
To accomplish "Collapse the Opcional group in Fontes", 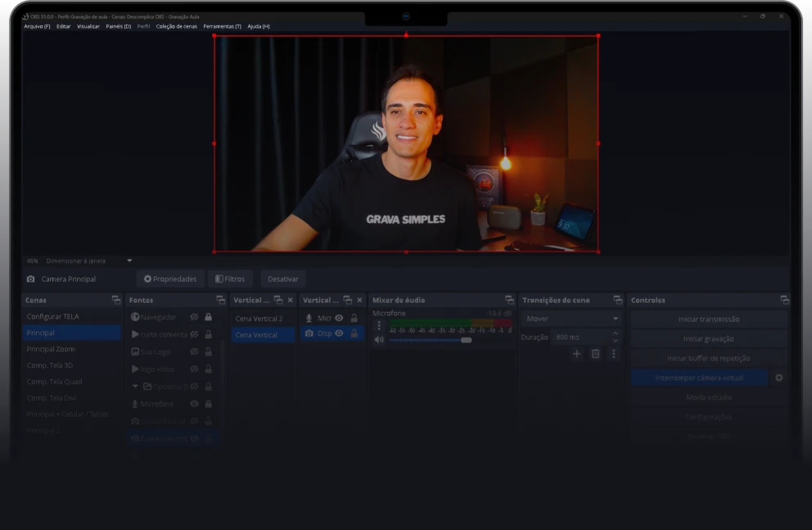I will pyautogui.click(x=134, y=387).
